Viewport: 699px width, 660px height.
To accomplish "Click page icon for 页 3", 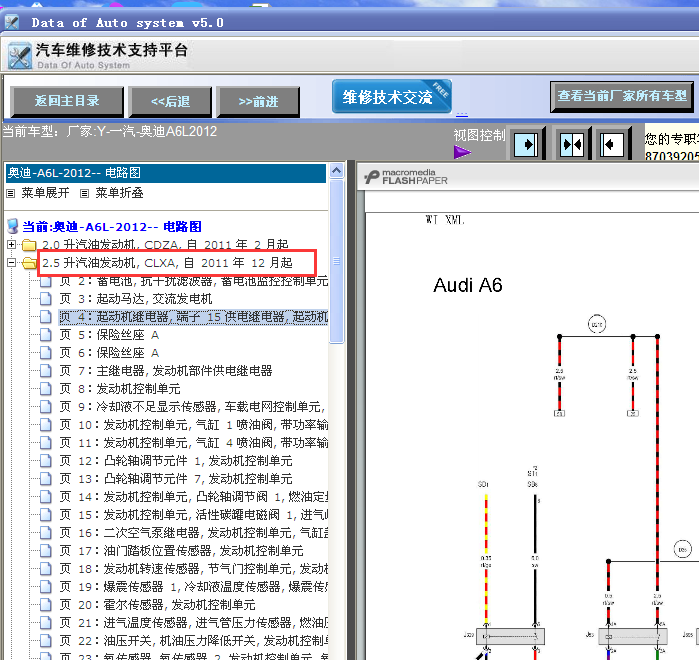I will pyautogui.click(x=45, y=299).
